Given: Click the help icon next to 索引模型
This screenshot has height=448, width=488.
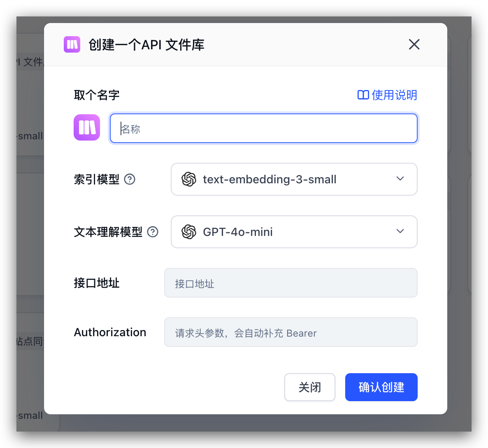Looking at the screenshot, I should click(130, 179).
